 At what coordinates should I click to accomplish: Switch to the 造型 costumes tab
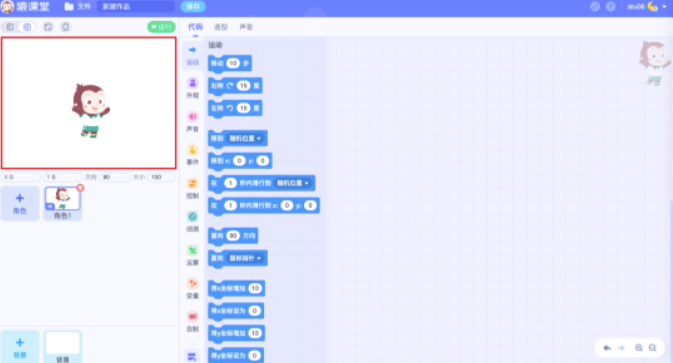pyautogui.click(x=221, y=27)
